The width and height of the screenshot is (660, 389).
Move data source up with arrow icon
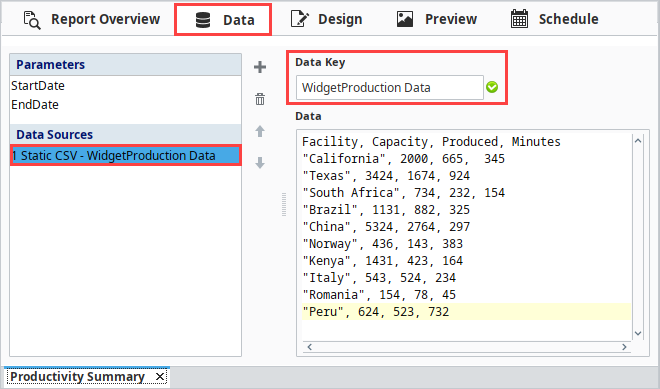pyautogui.click(x=260, y=131)
